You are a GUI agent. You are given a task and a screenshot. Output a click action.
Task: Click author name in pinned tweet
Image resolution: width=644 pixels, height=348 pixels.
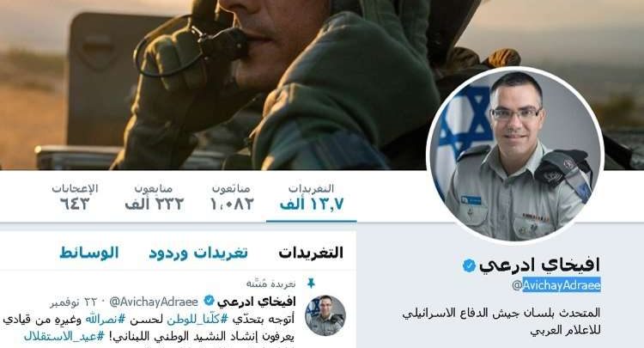(x=256, y=302)
